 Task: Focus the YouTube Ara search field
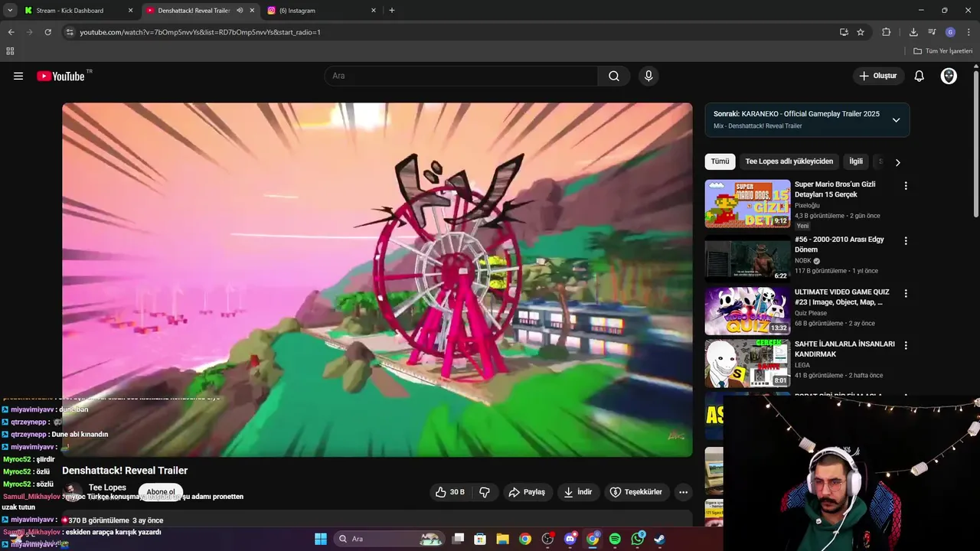pos(462,76)
